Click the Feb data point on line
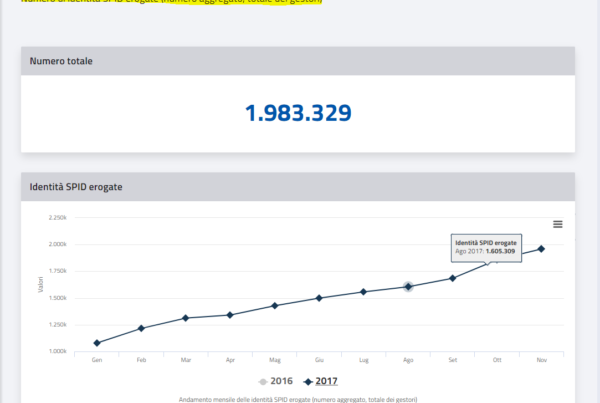 point(141,328)
